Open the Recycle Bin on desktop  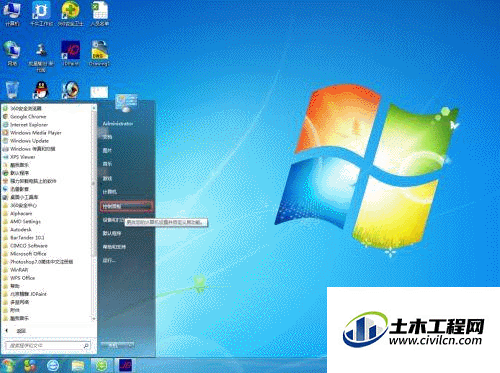pos(12,90)
